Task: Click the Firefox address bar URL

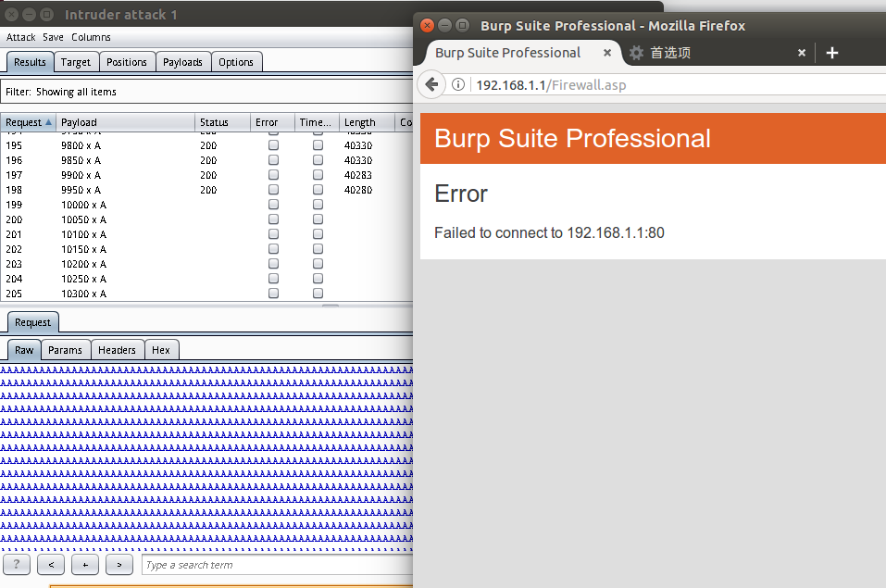Action: pos(552,85)
